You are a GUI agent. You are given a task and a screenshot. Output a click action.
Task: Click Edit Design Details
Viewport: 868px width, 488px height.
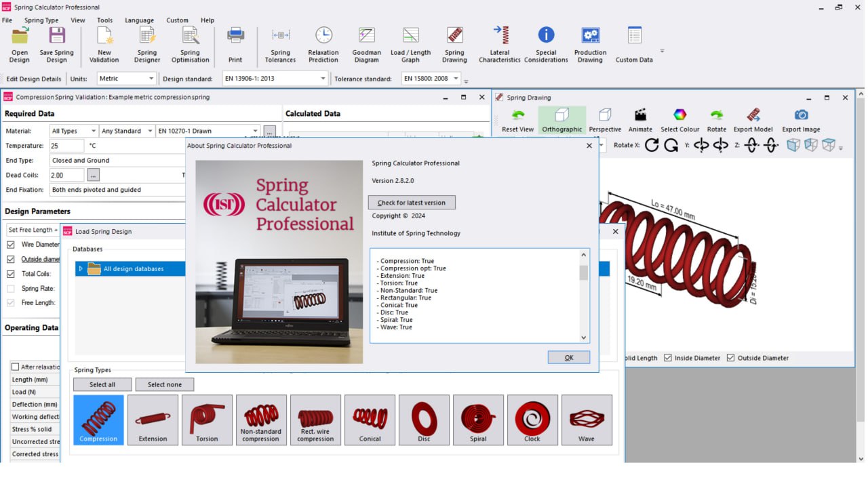[x=34, y=79]
